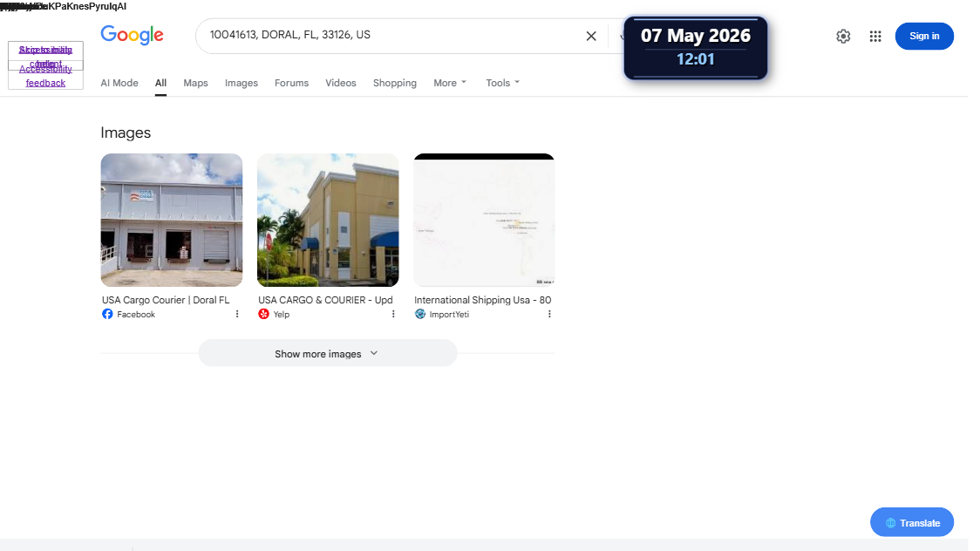This screenshot has height=551, width=980.
Task: Click the ImportYeti source label
Action: point(449,314)
